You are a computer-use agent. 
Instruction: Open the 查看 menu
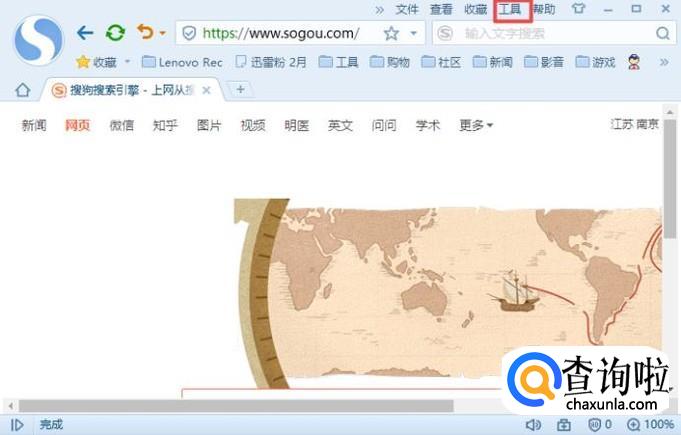point(441,9)
